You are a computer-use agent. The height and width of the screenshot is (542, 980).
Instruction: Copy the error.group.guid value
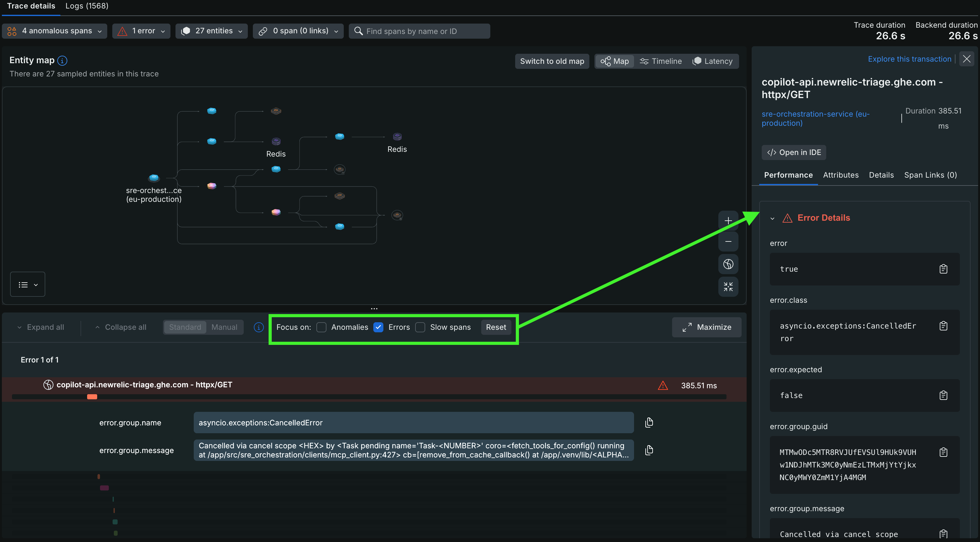[943, 452]
